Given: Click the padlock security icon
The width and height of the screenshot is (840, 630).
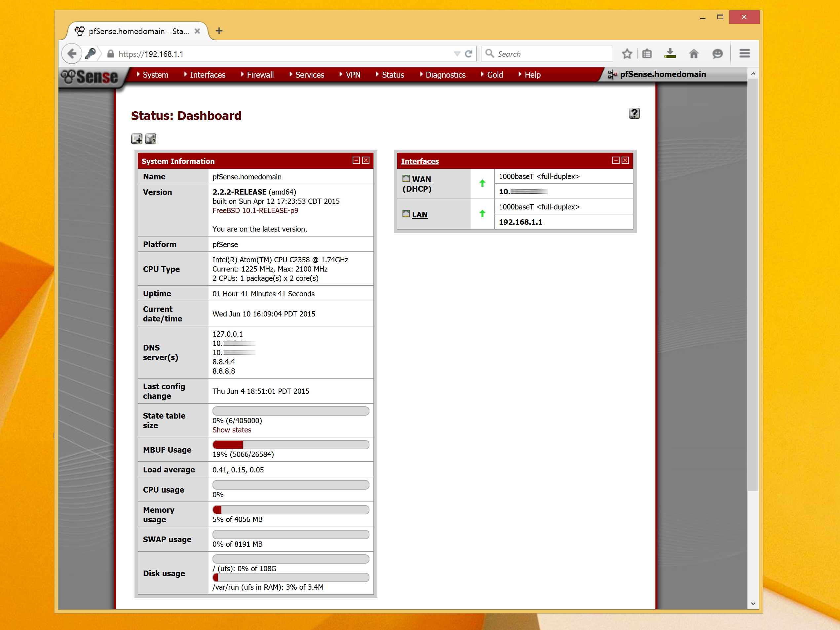Looking at the screenshot, I should coord(110,54).
